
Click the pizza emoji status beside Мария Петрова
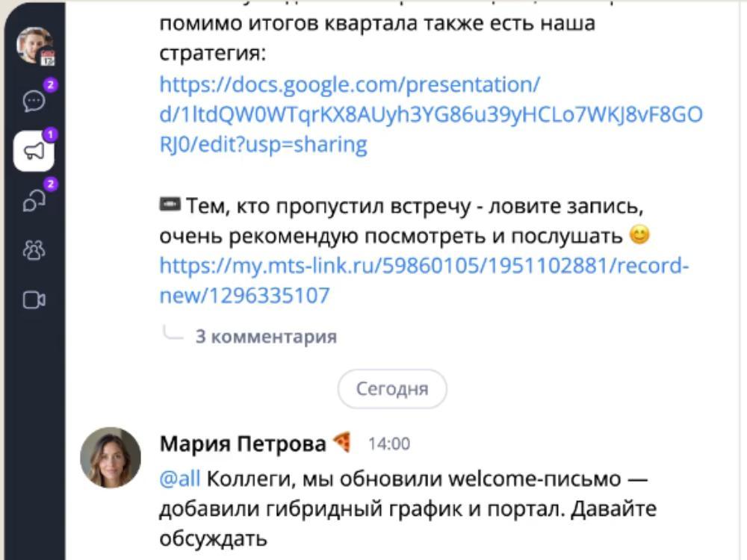342,444
